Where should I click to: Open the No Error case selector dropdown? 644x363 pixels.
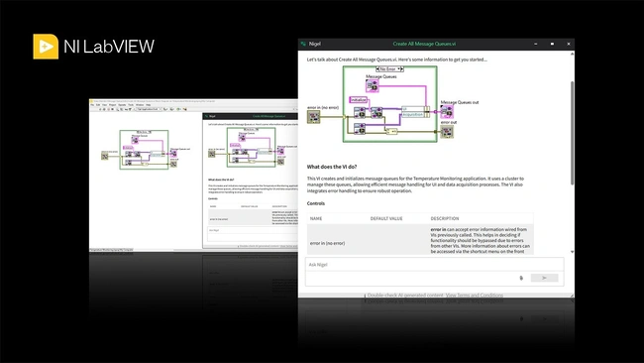[389, 69]
